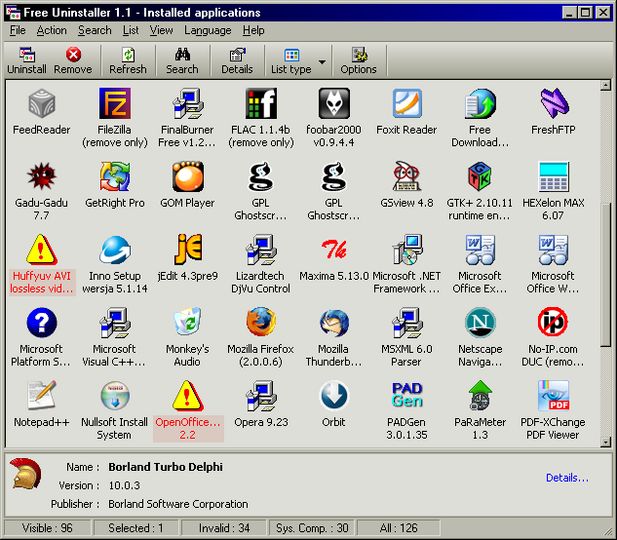Viewport: 617px width, 540px height.
Task: Open the Options toolbar button
Action: pyautogui.click(x=358, y=61)
